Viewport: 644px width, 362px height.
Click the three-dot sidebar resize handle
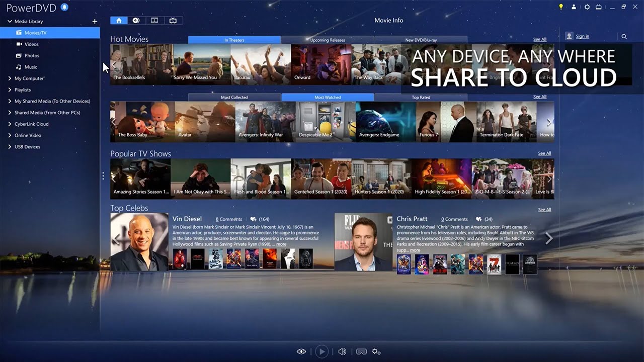(x=103, y=176)
